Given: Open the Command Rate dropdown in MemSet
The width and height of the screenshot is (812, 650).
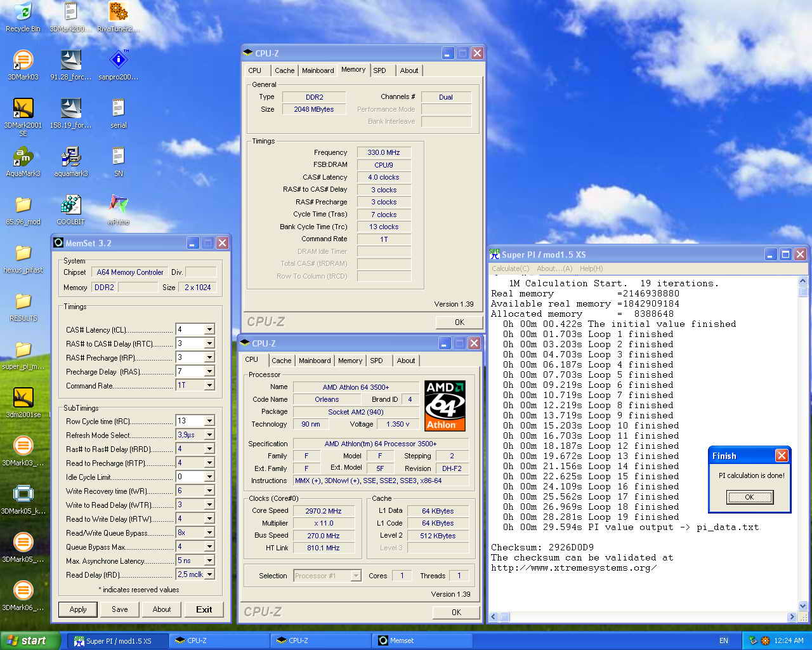Looking at the screenshot, I should (209, 385).
